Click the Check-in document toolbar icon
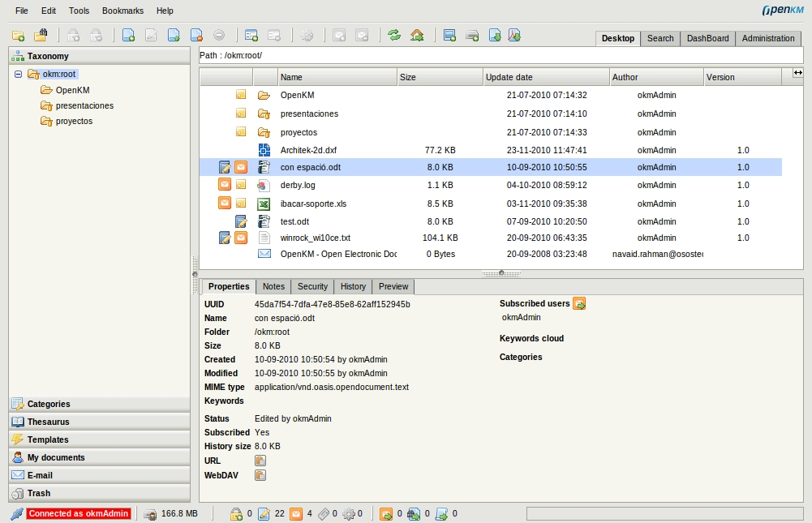 174,36
